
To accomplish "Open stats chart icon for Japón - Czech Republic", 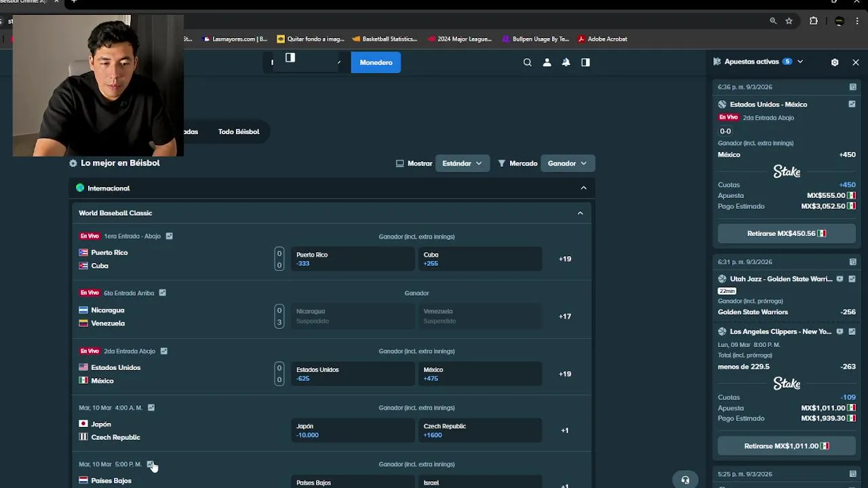I will pyautogui.click(x=151, y=407).
